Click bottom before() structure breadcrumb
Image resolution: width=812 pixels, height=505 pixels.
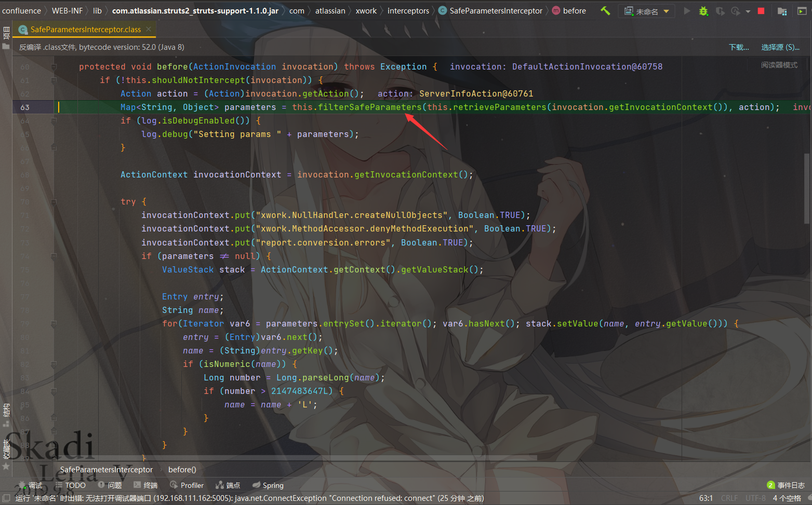182,470
